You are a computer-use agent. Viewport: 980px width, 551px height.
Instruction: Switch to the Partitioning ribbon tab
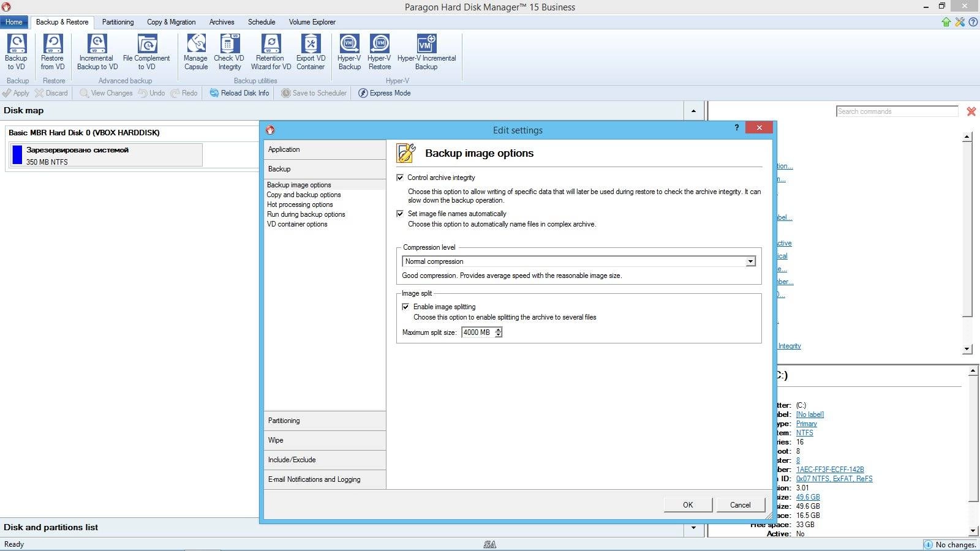(x=118, y=22)
